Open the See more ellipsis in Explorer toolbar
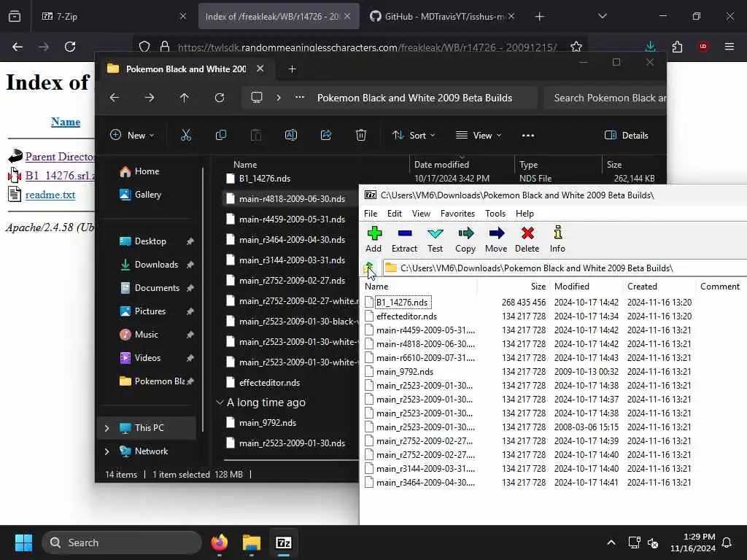The image size is (747, 560). [528, 135]
